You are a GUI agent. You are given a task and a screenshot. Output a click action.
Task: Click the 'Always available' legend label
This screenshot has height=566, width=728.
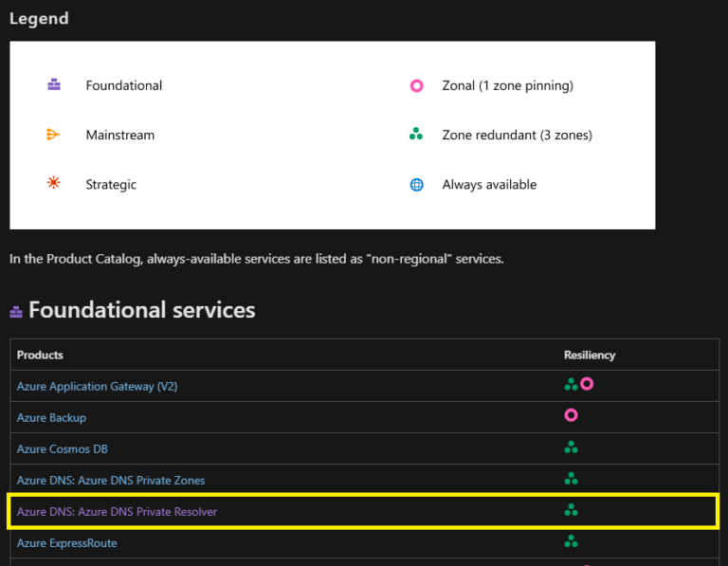click(489, 185)
